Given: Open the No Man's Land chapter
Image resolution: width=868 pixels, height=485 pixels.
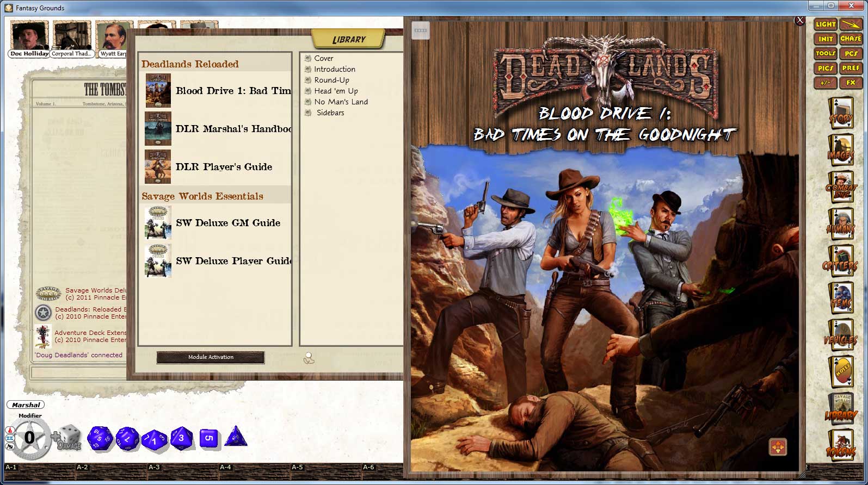Looking at the screenshot, I should [341, 102].
